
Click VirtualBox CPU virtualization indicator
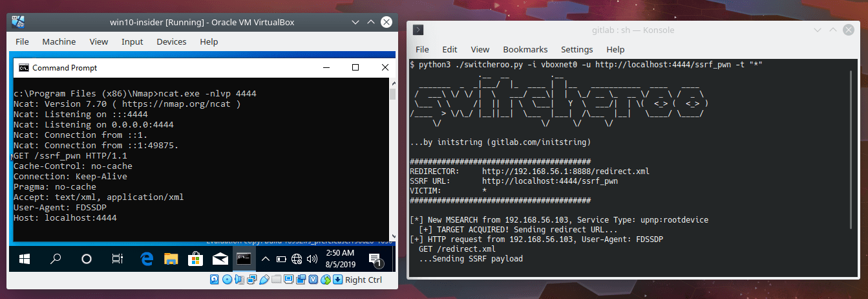[x=313, y=280]
